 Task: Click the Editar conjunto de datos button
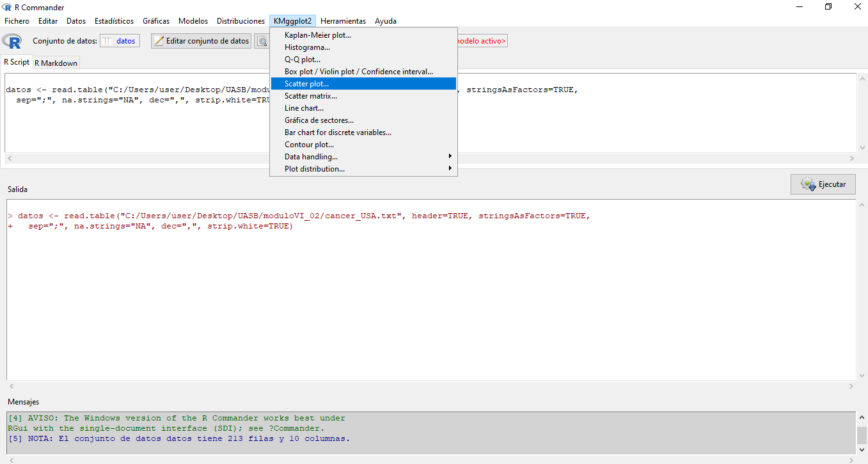pos(201,41)
